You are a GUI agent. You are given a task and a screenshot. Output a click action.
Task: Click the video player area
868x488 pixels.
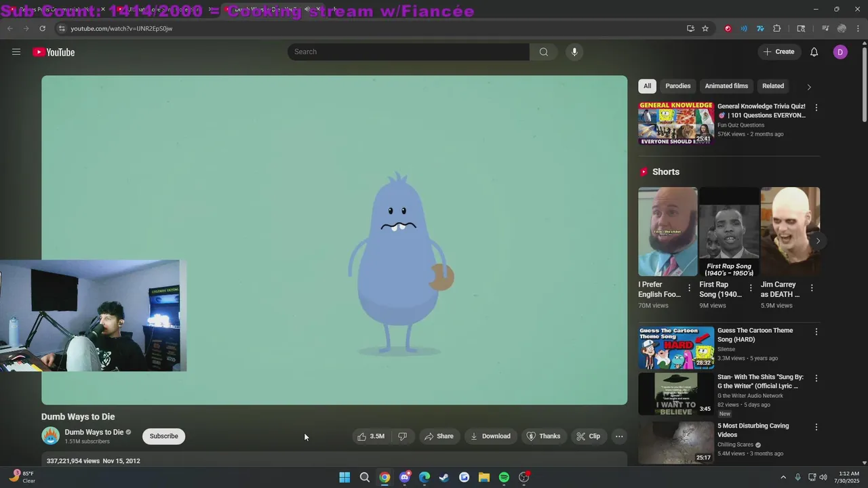click(334, 240)
